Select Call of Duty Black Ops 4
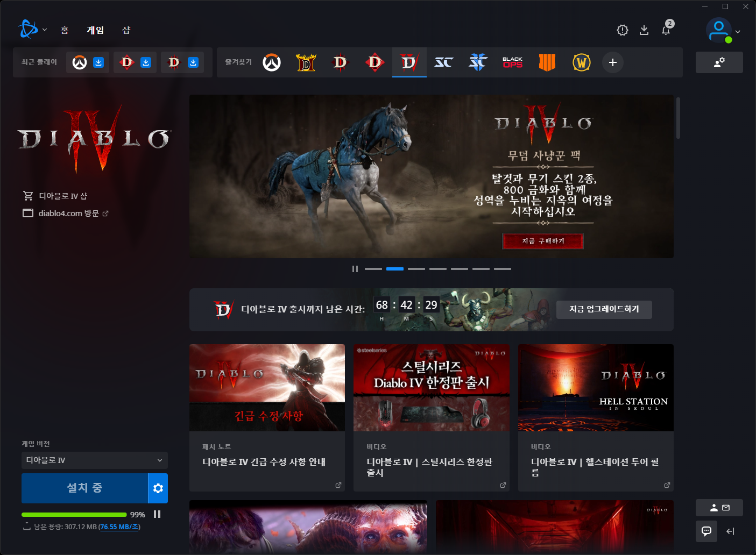This screenshot has height=555, width=756. 547,62
